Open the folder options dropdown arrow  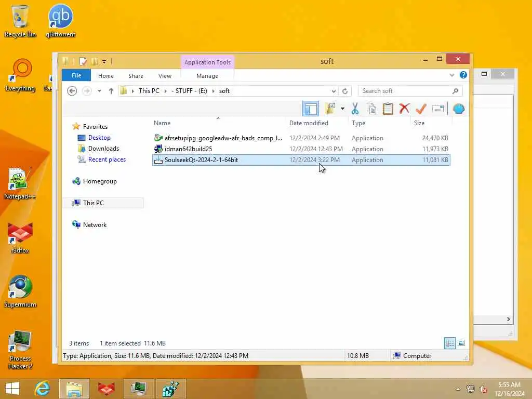pyautogui.click(x=342, y=109)
